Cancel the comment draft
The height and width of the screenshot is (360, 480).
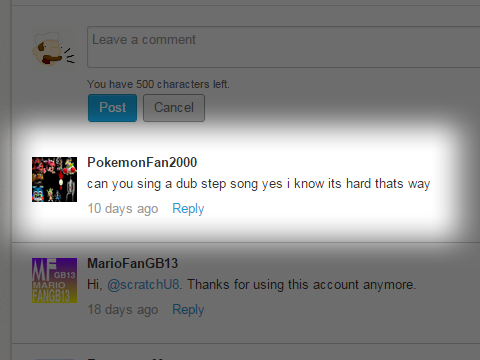(174, 108)
